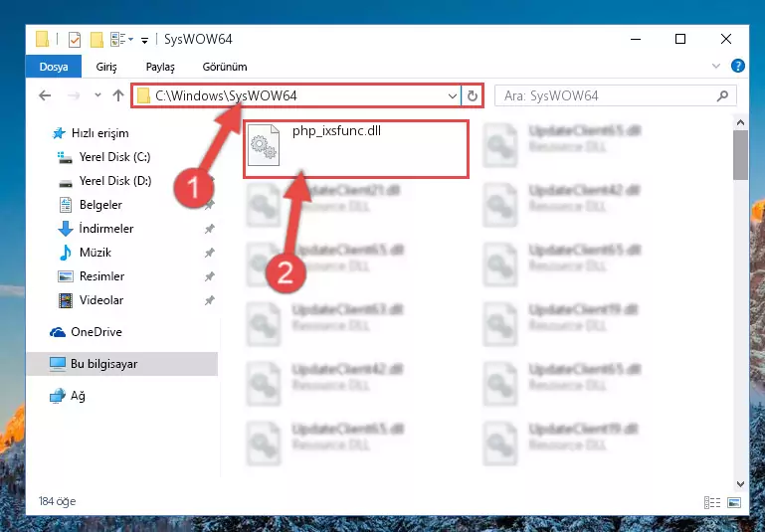Click the Properties quick access icon
The image size is (765, 532).
[x=75, y=39]
